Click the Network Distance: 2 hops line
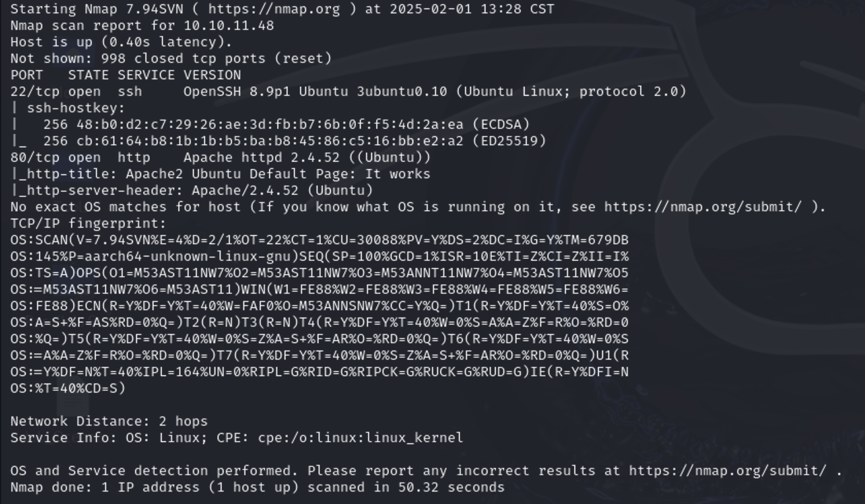The image size is (865, 504). coord(109,422)
